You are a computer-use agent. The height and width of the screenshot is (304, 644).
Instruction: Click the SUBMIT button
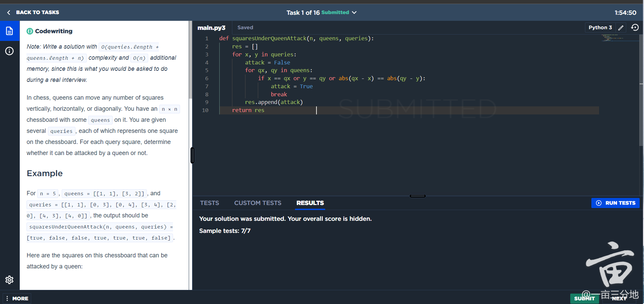point(584,298)
